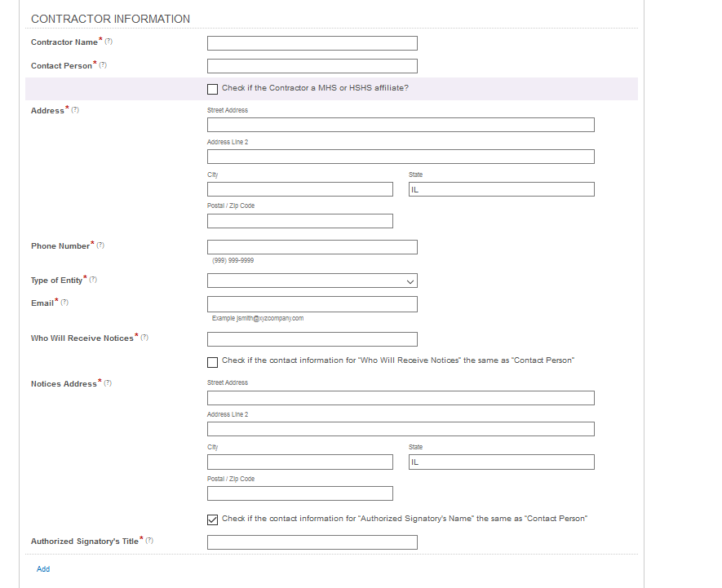Select the State field showing IL
Image resolution: width=722 pixels, height=588 pixels.
pyautogui.click(x=501, y=188)
